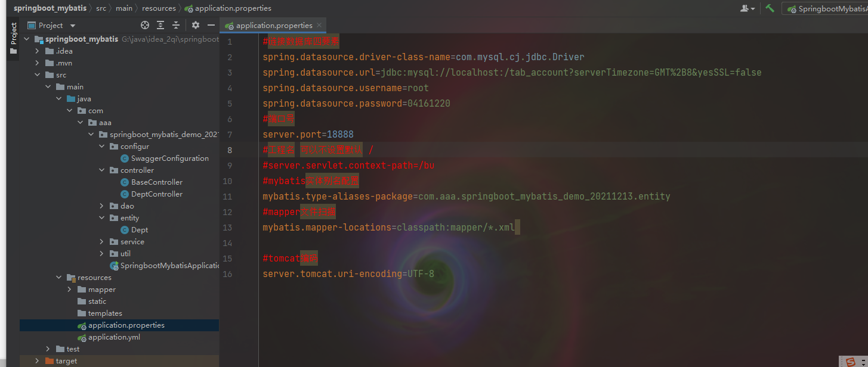Collapse the src folder
Screen dimensions: 868x367
coord(37,75)
